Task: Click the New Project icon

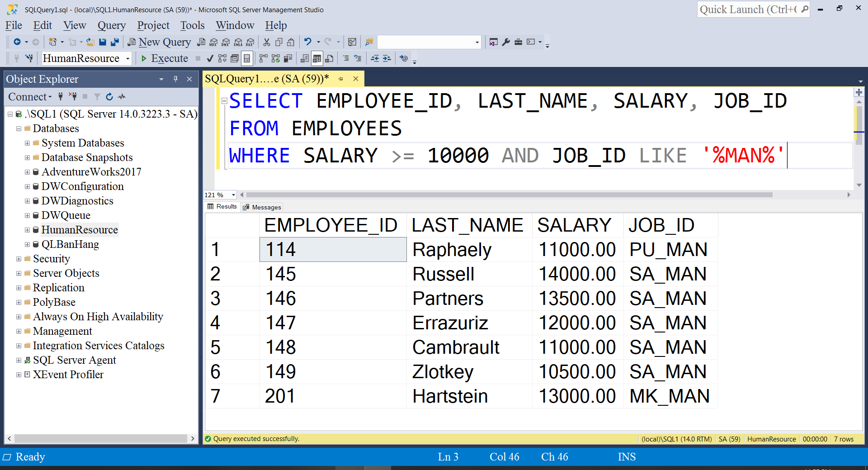Action: point(53,42)
